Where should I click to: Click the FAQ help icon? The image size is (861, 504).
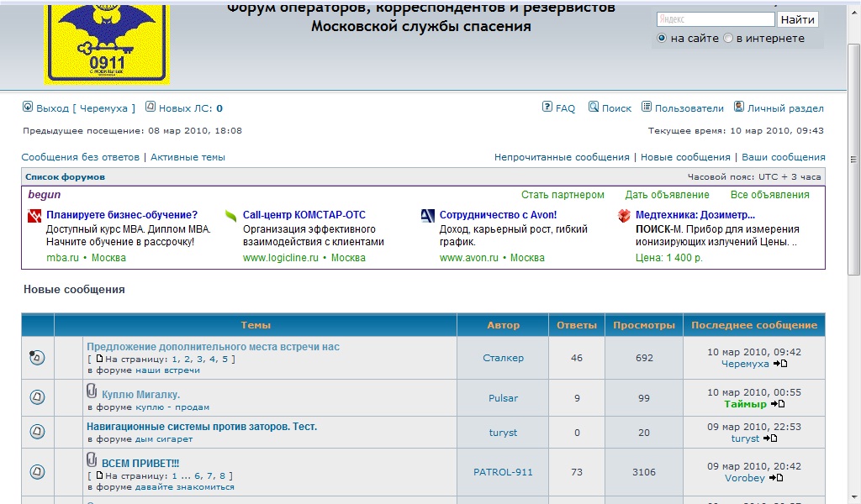click(x=547, y=108)
